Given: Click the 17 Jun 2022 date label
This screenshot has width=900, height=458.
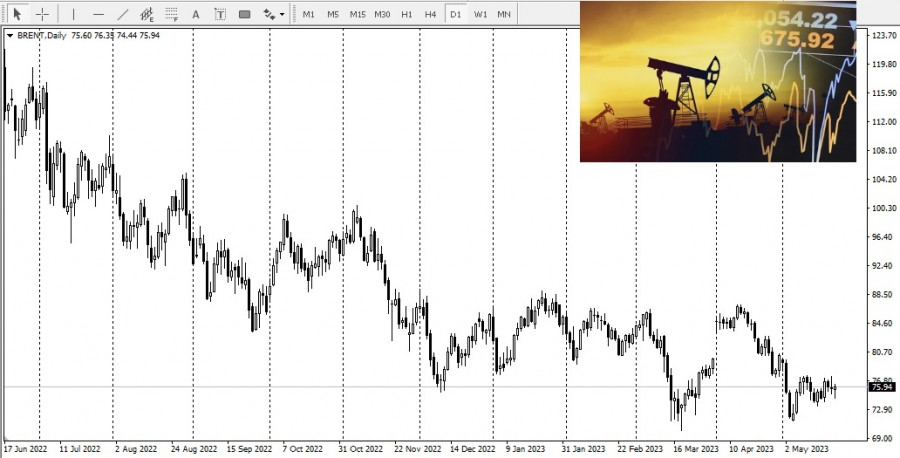Looking at the screenshot, I should 25,448.
